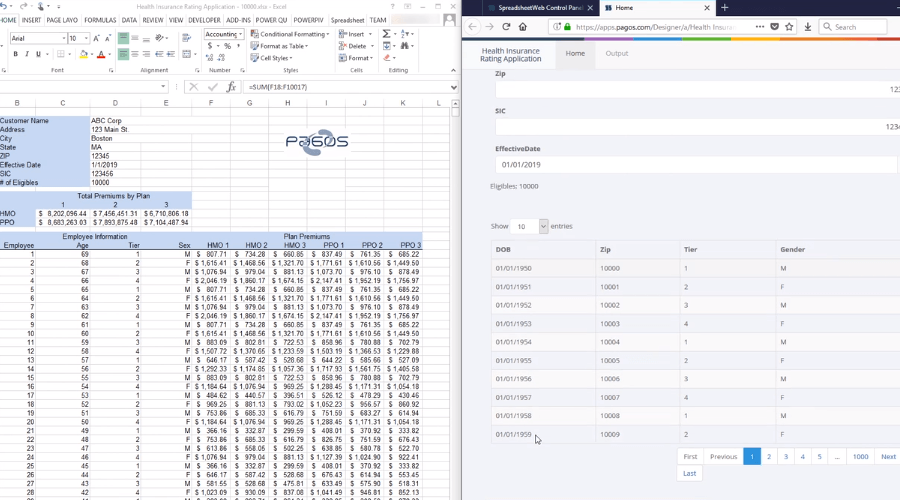Click the Align Left icon

tap(123, 54)
